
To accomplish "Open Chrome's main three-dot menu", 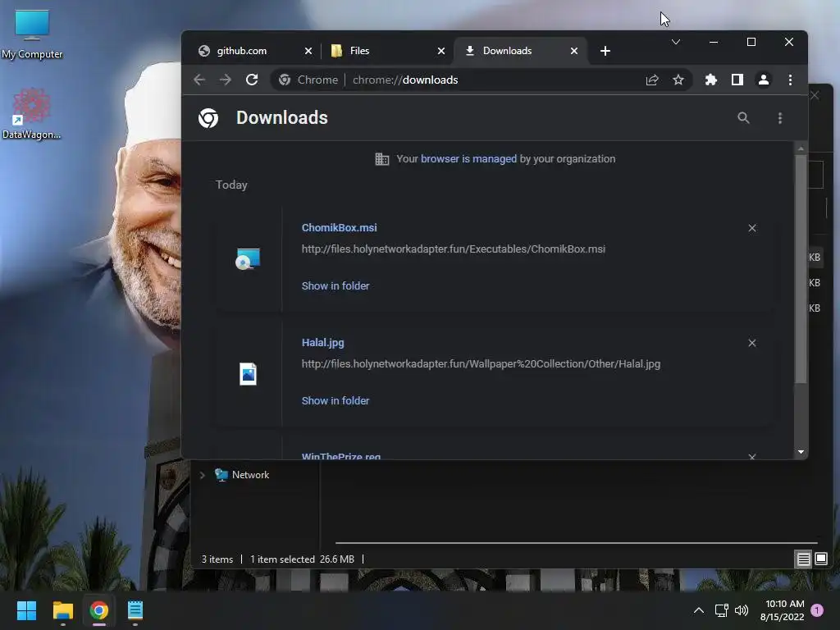I will point(790,80).
